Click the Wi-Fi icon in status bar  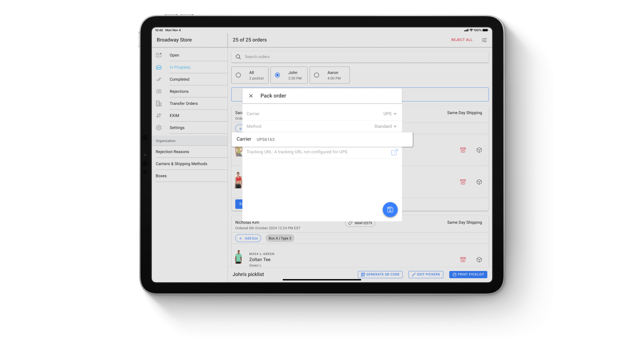471,30
